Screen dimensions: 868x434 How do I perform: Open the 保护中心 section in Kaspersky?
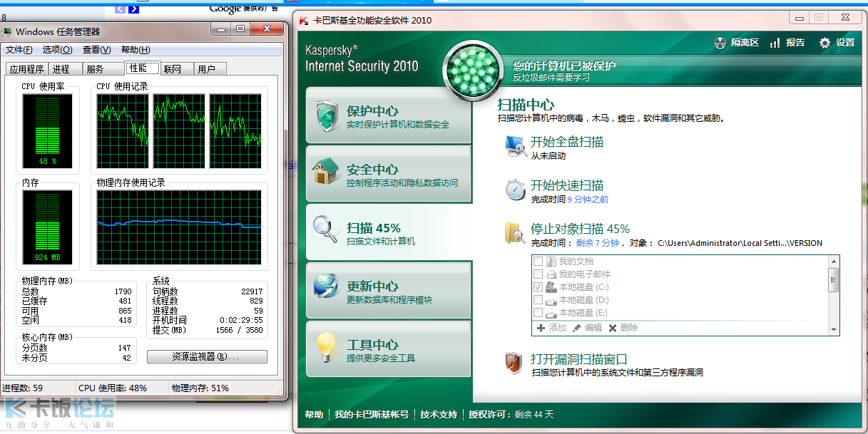click(389, 115)
